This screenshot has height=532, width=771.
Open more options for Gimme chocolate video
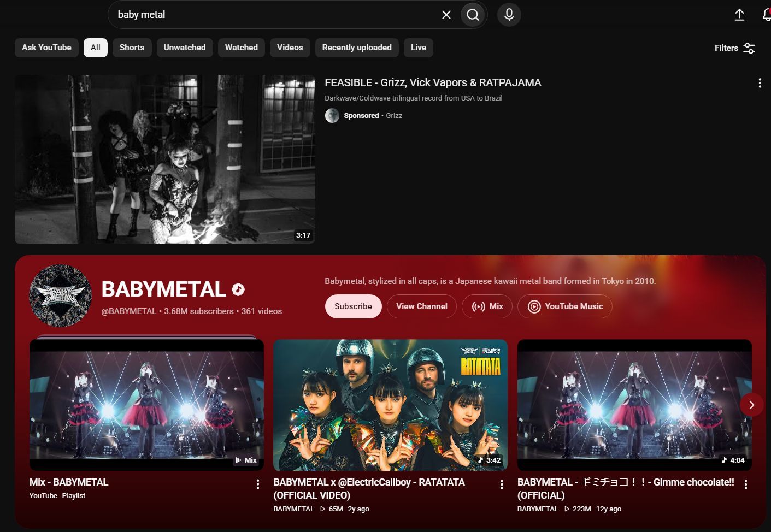[746, 484]
